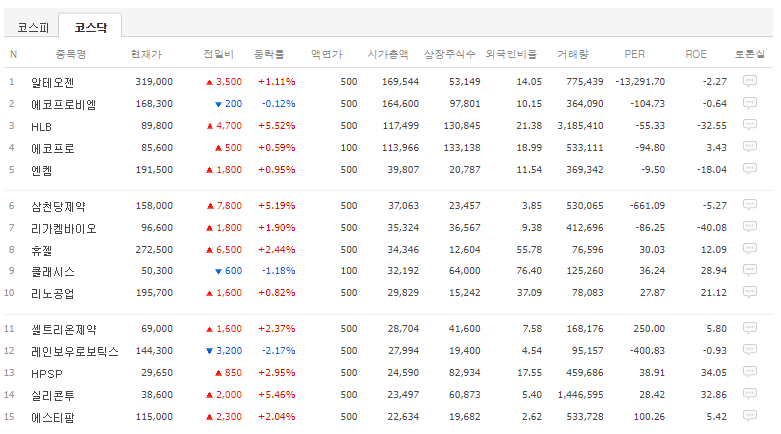This screenshot has height=434, width=781.
Task: Open stock page for 알테오젠
Action: tap(52, 82)
